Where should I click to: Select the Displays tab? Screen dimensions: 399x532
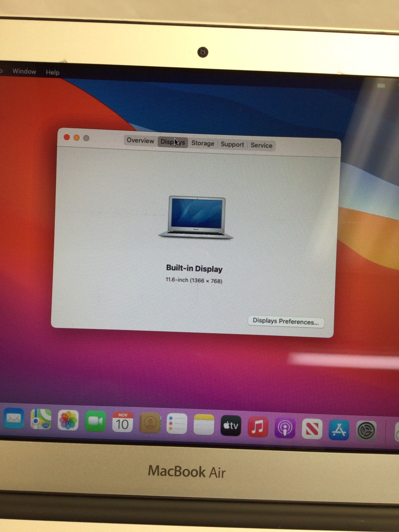[173, 142]
